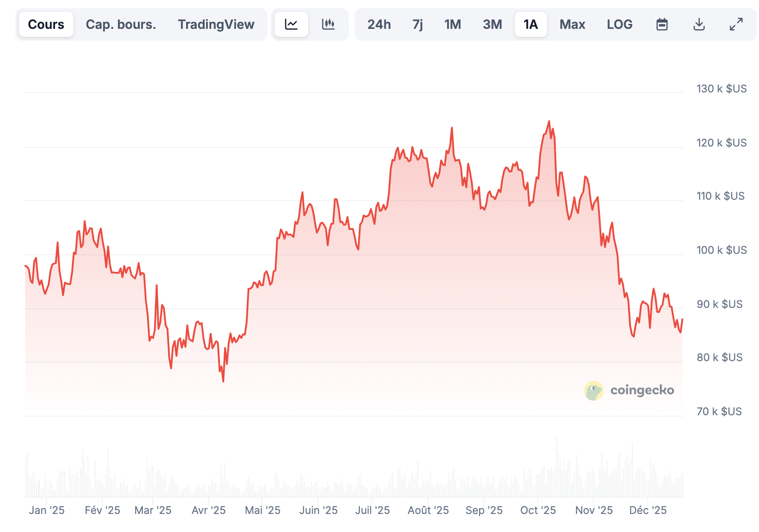
Task: Select the 1M period
Action: click(453, 24)
